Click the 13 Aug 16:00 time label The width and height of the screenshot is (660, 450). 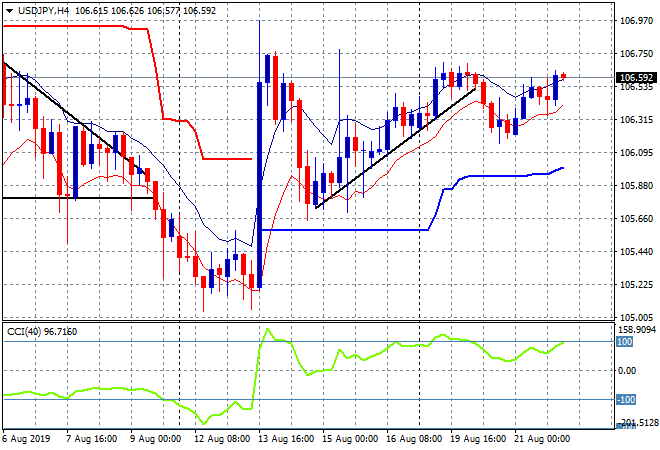[x=286, y=439]
